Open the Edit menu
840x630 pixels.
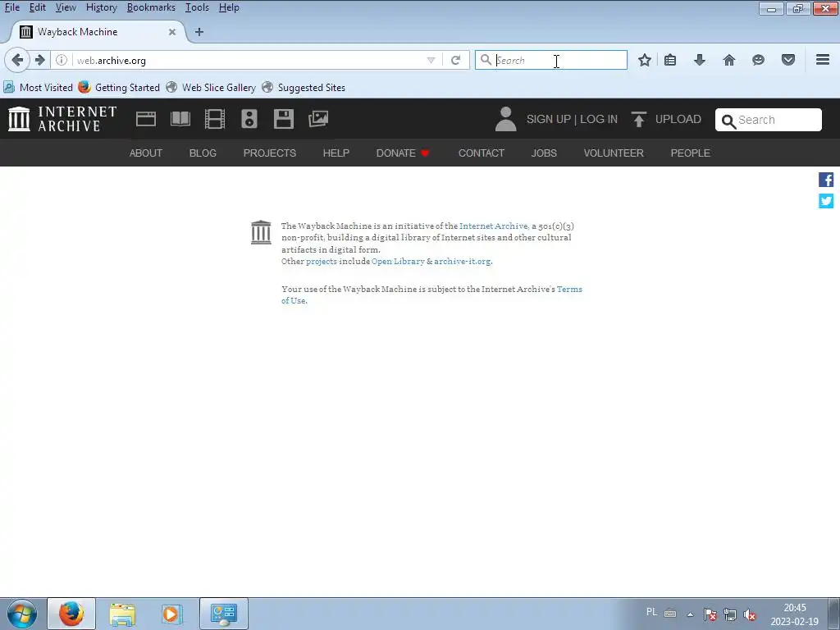(37, 7)
